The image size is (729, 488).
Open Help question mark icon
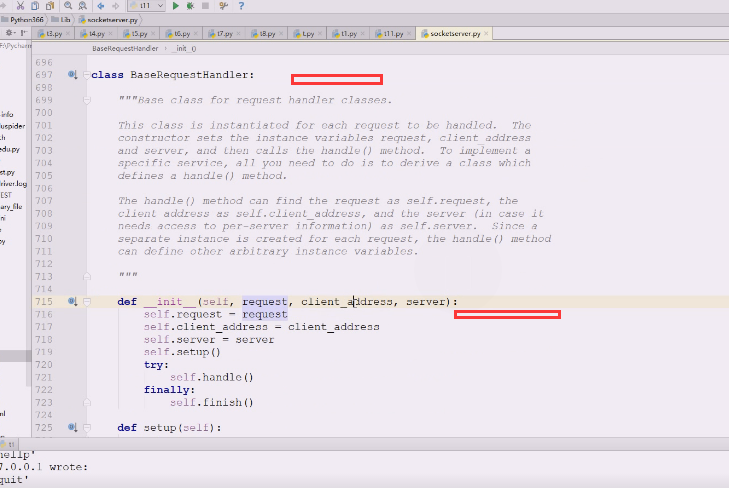[x=241, y=6]
